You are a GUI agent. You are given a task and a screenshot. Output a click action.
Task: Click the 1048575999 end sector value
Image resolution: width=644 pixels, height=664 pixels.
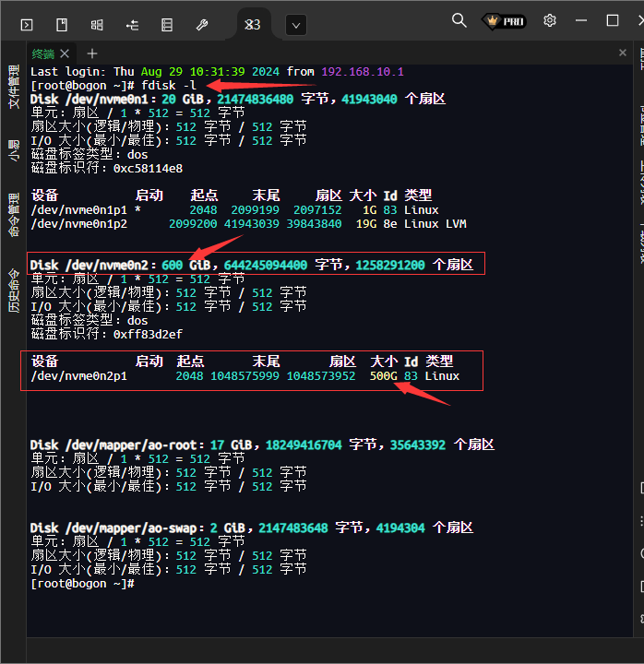pos(244,375)
